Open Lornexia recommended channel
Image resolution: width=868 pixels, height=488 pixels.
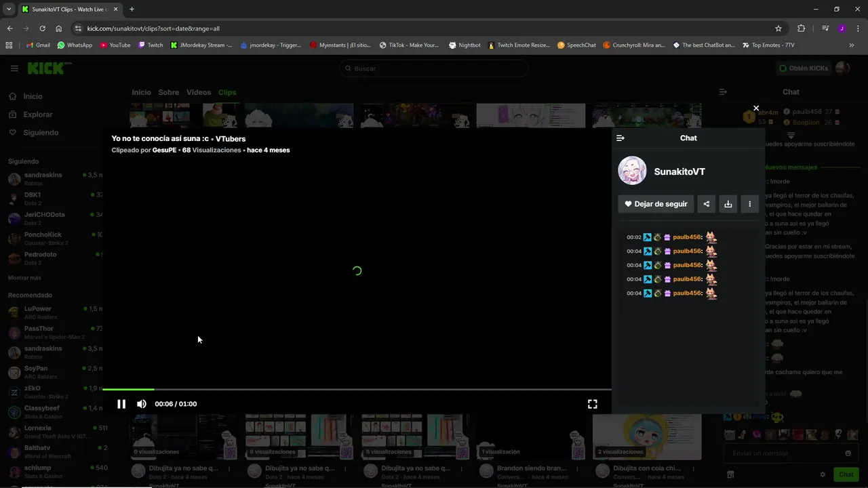click(54, 432)
